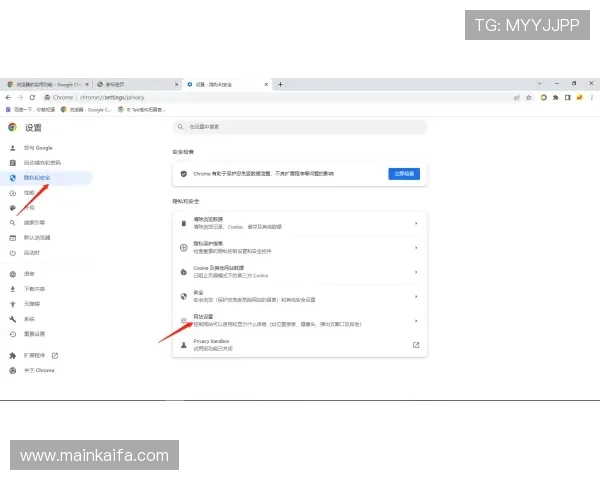Expand the Security (安全) row arrow
Image resolution: width=600 pixels, height=480 pixels.
416,296
